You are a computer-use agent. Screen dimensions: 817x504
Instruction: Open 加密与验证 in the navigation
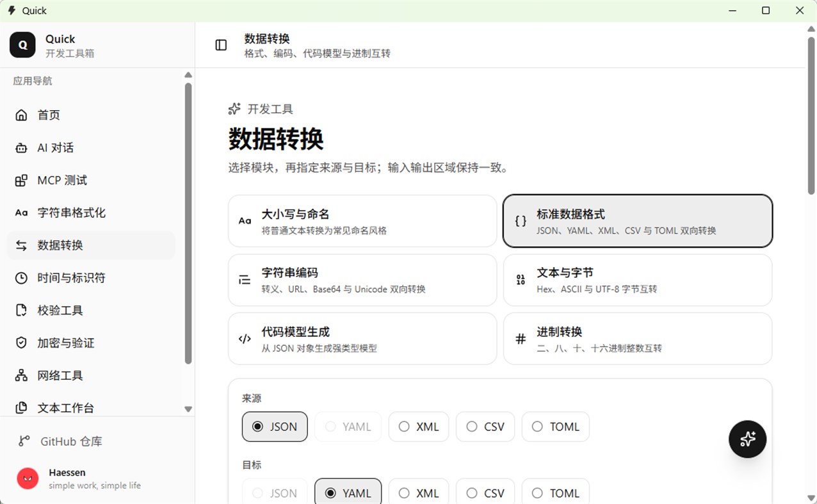coord(91,343)
